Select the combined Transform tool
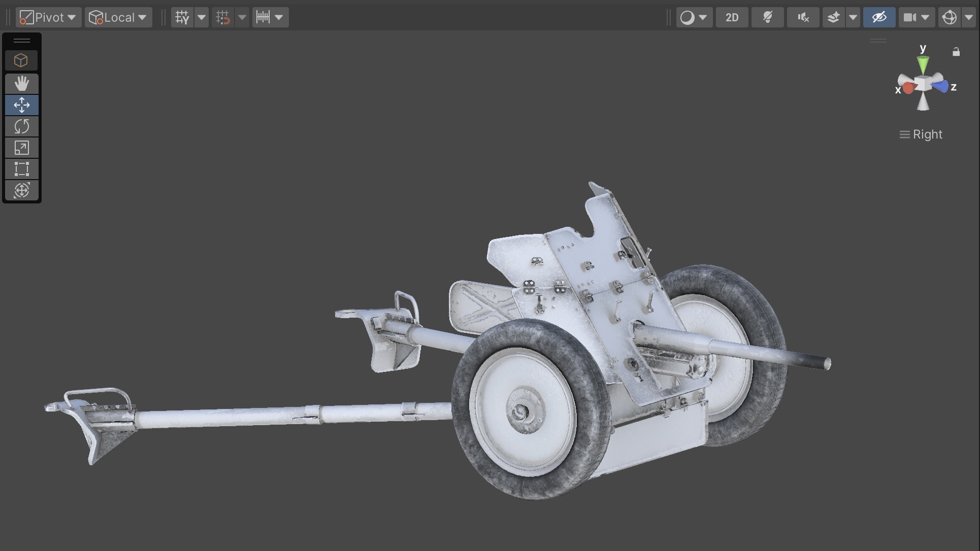 (x=21, y=190)
